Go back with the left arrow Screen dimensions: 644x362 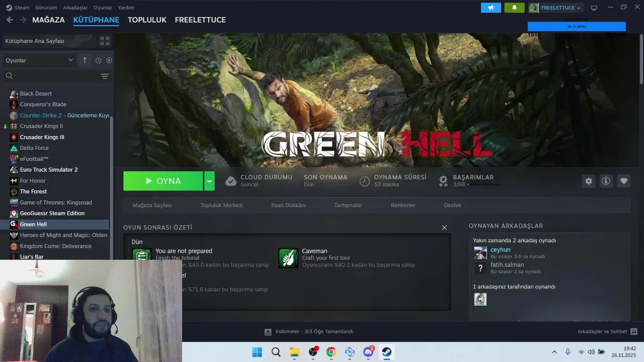(10, 20)
